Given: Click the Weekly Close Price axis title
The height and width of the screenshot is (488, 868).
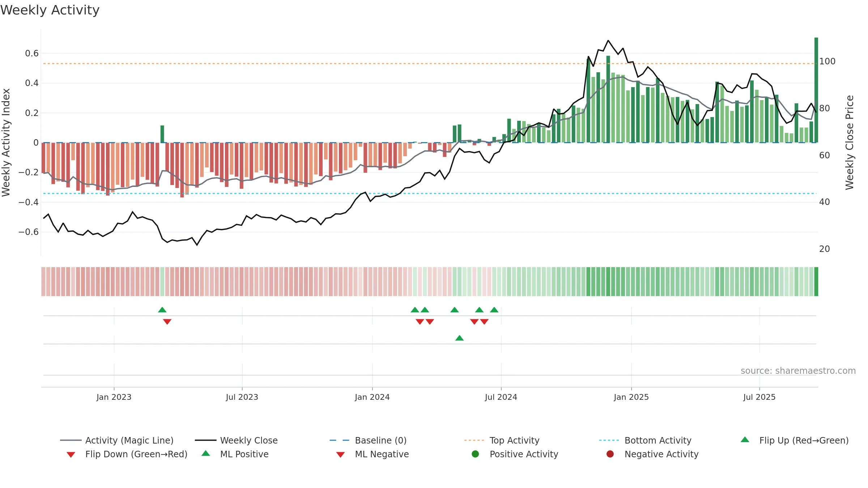Looking at the screenshot, I should coord(850,142).
